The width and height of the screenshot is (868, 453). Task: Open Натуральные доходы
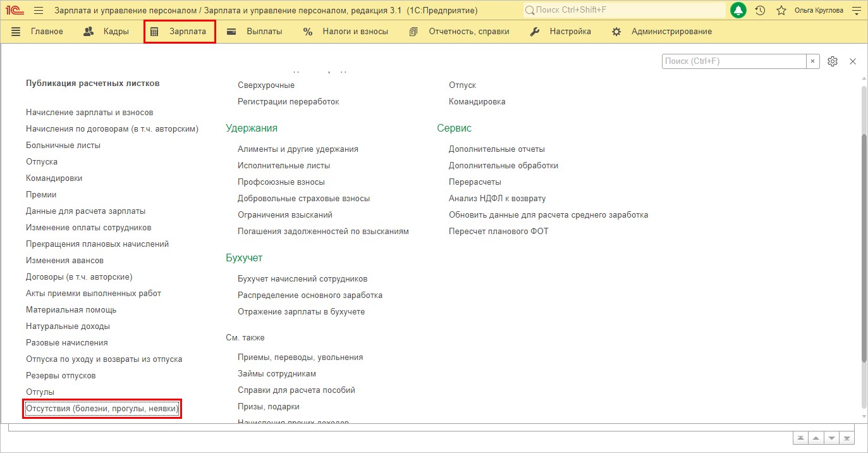point(68,326)
